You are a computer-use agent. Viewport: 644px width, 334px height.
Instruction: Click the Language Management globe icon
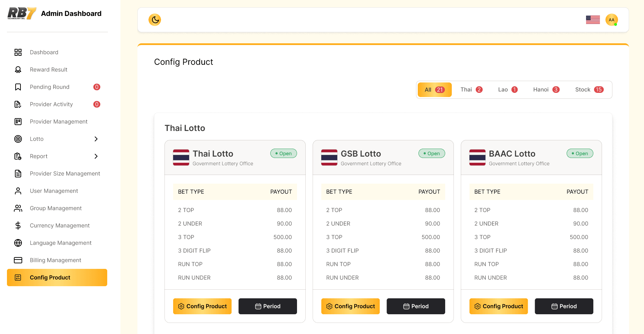pyautogui.click(x=18, y=243)
